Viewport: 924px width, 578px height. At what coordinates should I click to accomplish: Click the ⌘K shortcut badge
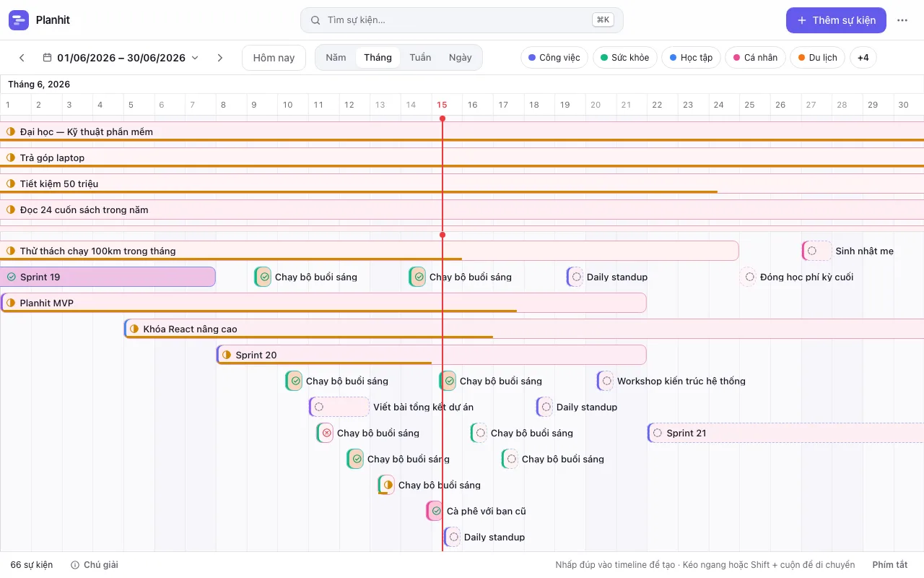[x=603, y=20]
